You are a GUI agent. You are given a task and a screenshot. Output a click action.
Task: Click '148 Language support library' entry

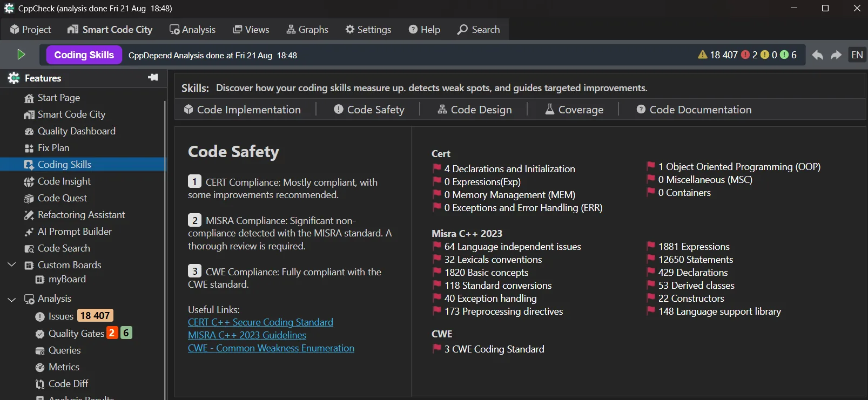point(719,311)
